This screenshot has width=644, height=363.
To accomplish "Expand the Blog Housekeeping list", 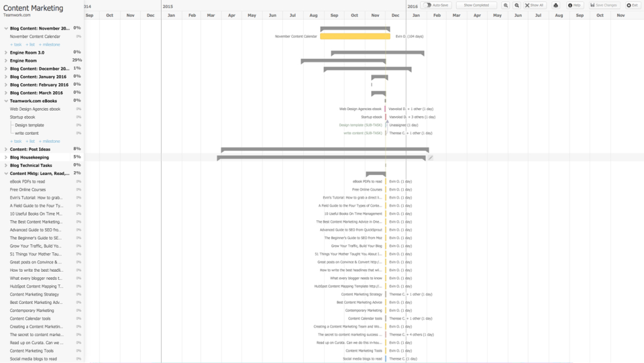I will (x=6, y=157).
